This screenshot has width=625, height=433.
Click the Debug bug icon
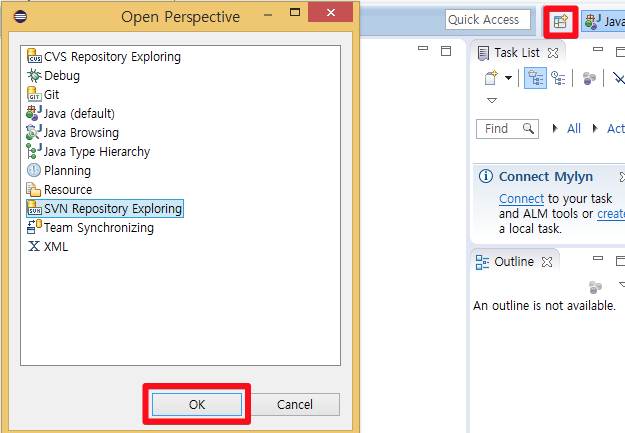34,75
